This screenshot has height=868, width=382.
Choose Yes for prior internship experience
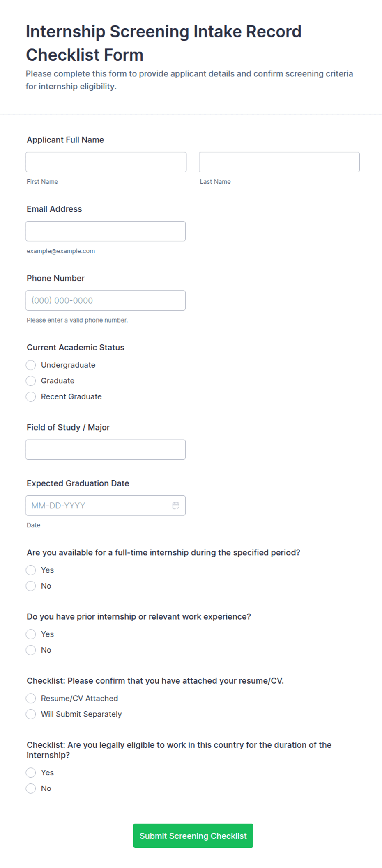[31, 634]
